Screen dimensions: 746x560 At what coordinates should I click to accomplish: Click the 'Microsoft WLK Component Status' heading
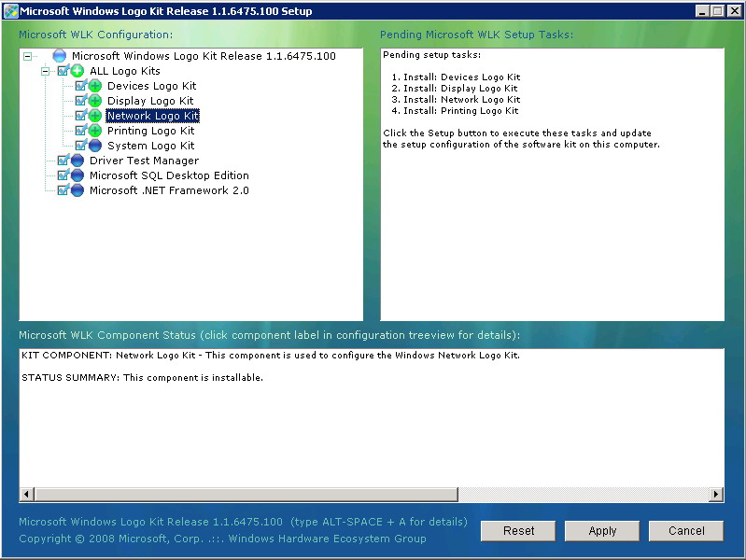(x=269, y=335)
